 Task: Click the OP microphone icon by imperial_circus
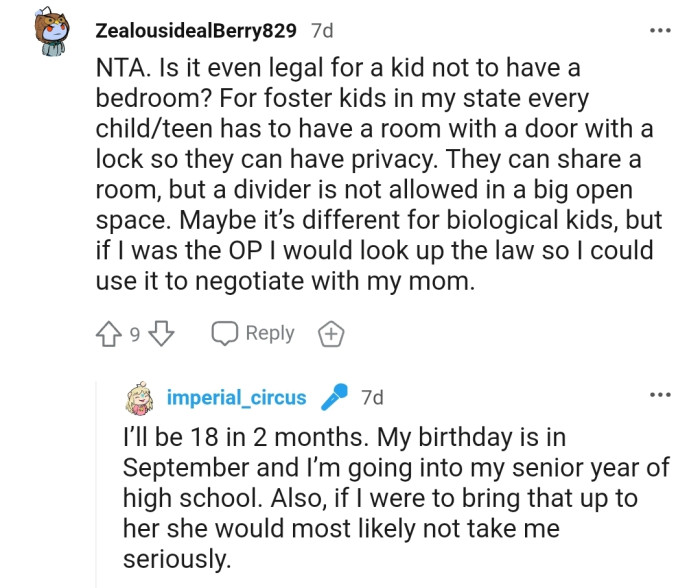(334, 398)
